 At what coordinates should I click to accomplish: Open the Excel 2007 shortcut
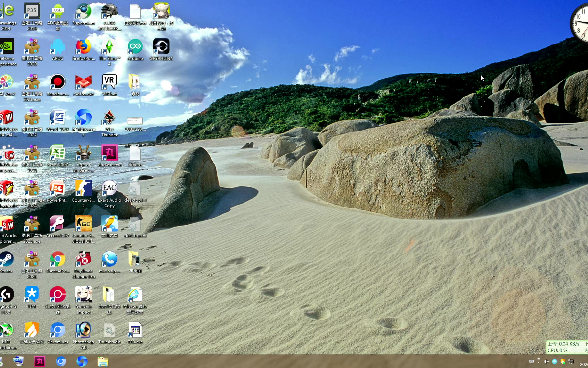pos(57,153)
